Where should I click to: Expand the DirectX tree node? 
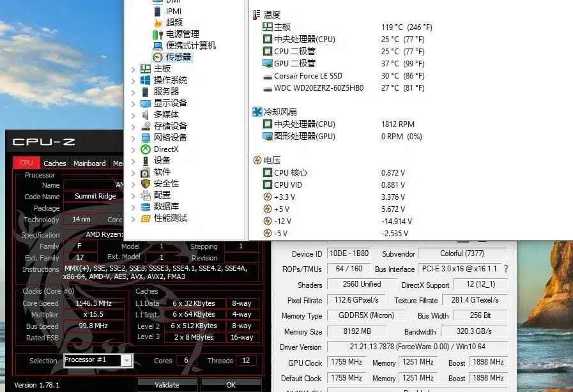[134, 150]
